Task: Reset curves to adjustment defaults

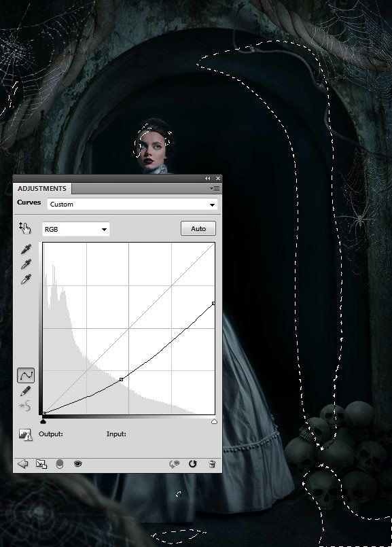Action: coord(192,464)
